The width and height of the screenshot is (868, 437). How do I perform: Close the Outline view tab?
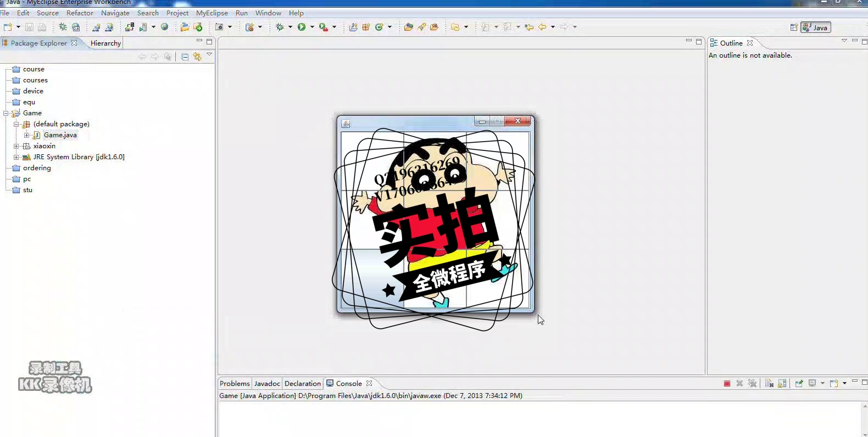tap(750, 43)
